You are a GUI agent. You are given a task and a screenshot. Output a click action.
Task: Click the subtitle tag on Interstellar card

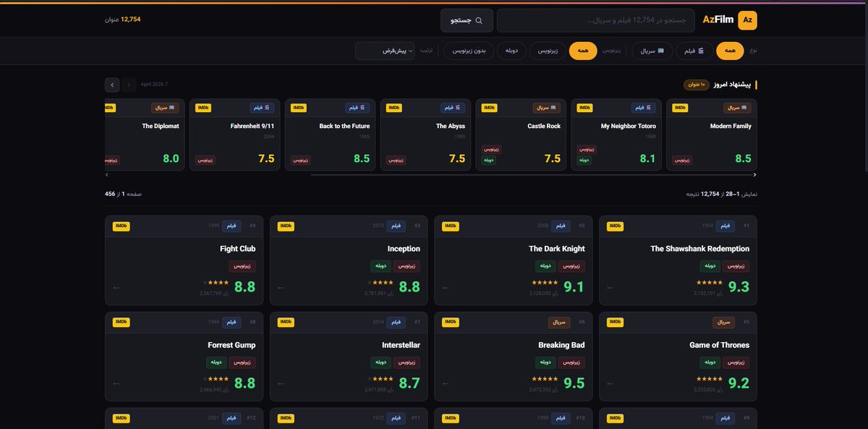click(x=407, y=362)
